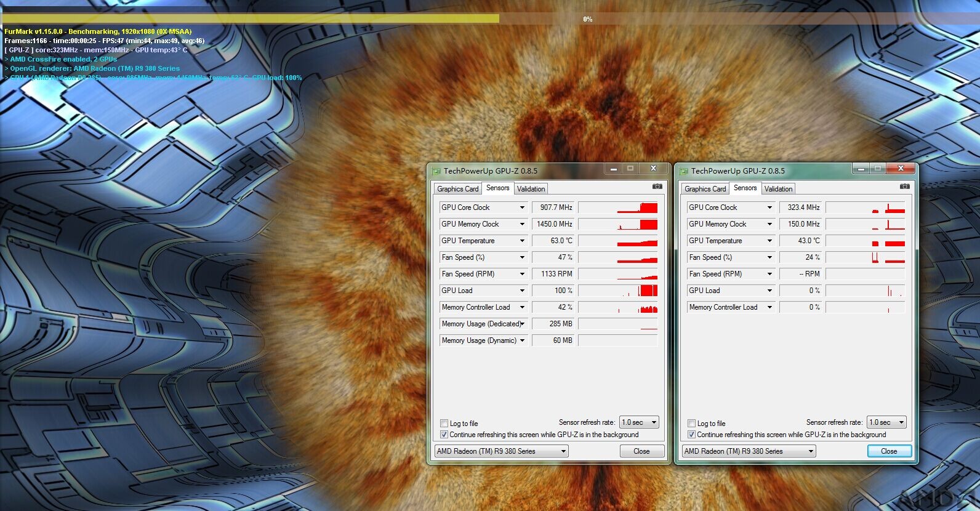This screenshot has width=980, height=511.
Task: Open GPU Load dropdown in left window
Action: pyautogui.click(x=522, y=291)
